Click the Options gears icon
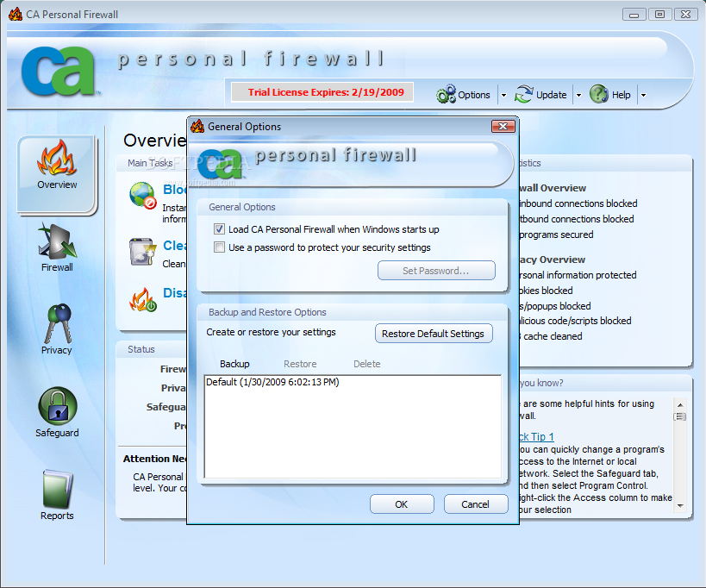 (x=447, y=94)
